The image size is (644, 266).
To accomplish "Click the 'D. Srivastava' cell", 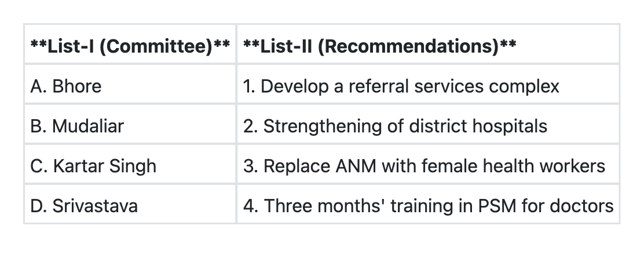I will pyautogui.click(x=84, y=206).
